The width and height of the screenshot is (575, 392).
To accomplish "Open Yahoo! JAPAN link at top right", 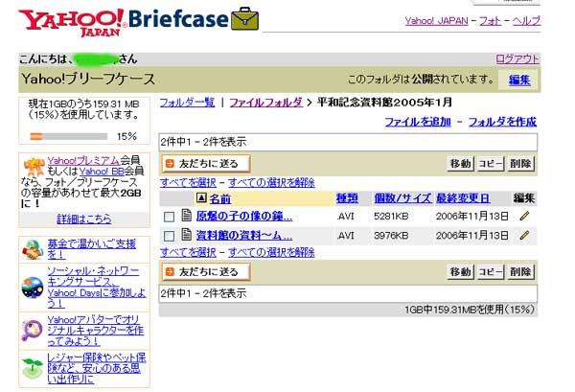I will click(436, 21).
